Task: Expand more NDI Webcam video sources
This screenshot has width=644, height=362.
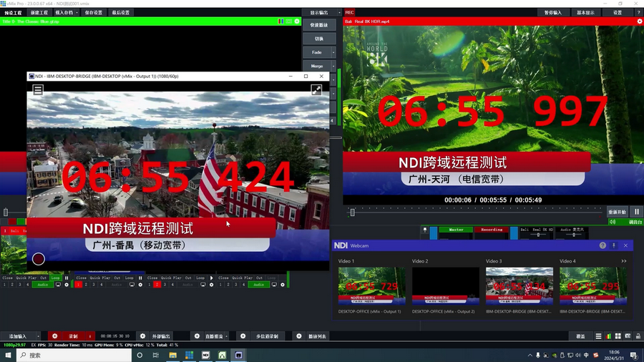Action: coord(624,261)
